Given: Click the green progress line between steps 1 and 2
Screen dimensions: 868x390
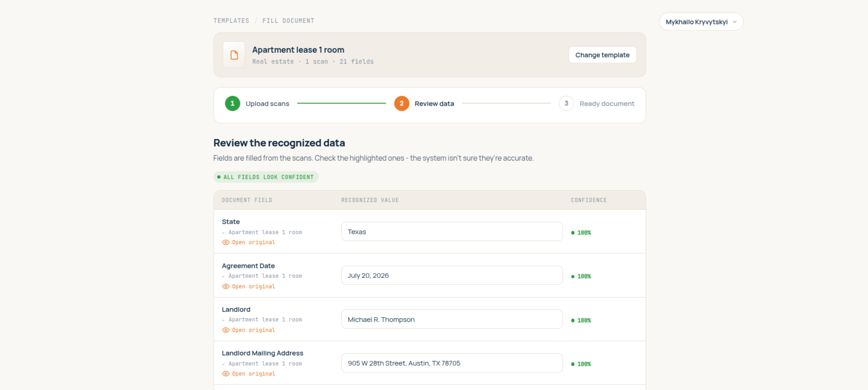Looking at the screenshot, I should coord(342,103).
